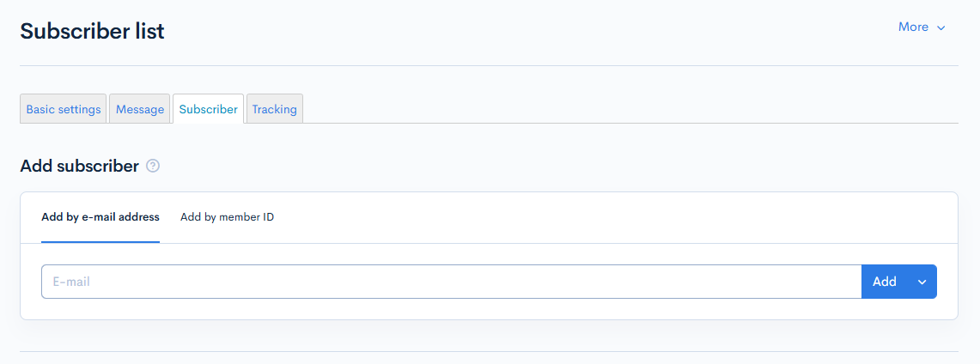
Task: Open the Basic settings tab
Action: (64, 109)
